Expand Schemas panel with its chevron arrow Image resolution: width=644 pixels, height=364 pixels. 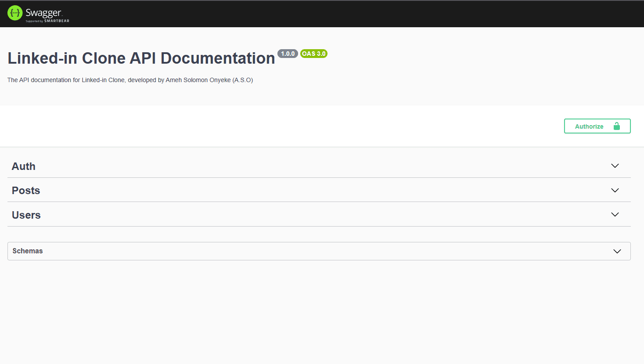617,251
